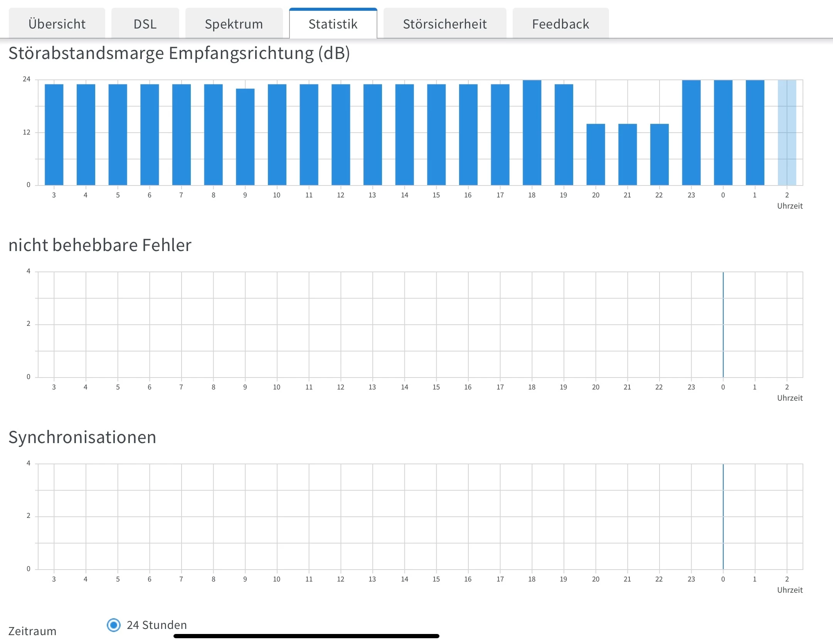
Task: Switch to the Übersicht tab
Action: 57,24
